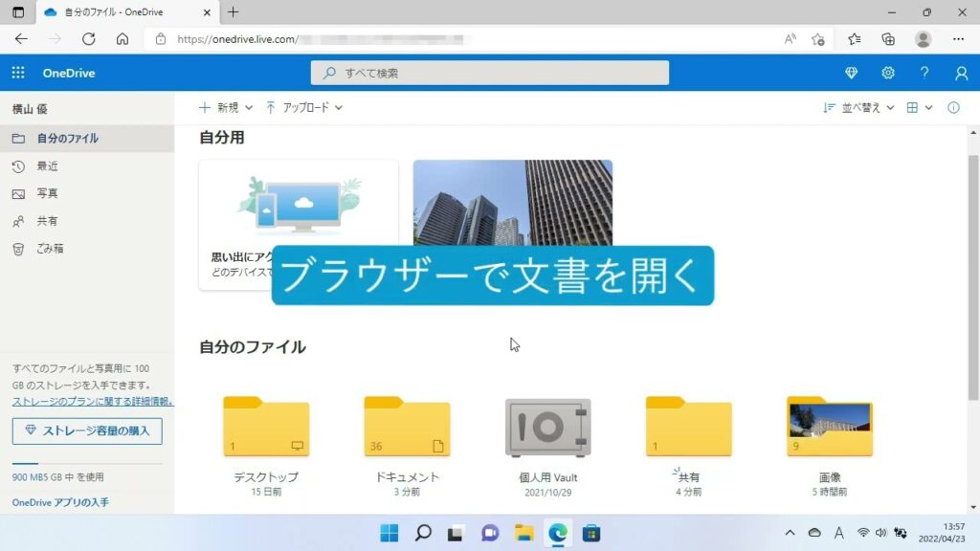The image size is (980, 551).
Task: Open the OneDrive account person icon
Action: [961, 73]
